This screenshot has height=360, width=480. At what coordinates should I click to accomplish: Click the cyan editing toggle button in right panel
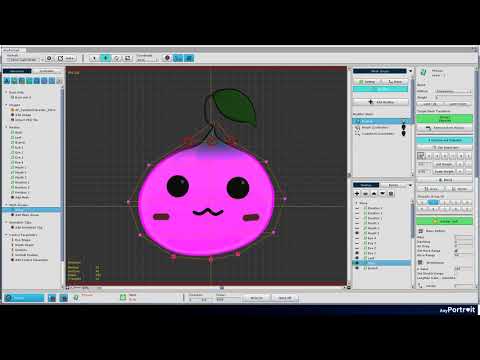tap(444, 140)
